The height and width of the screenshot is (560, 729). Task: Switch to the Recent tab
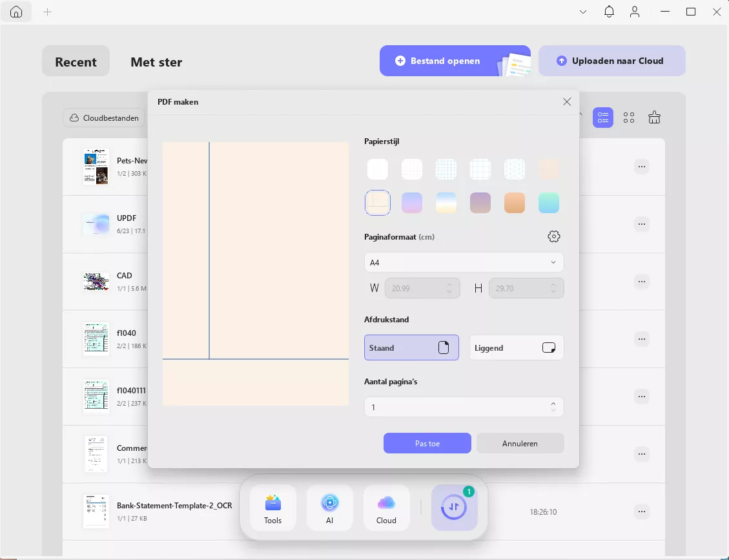click(x=76, y=61)
